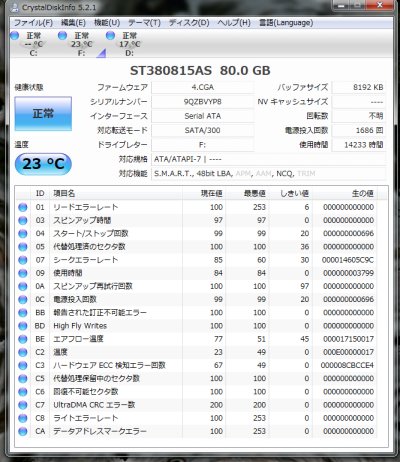Open the ファイル(F) menu
The image size is (400, 462).
pos(33,23)
